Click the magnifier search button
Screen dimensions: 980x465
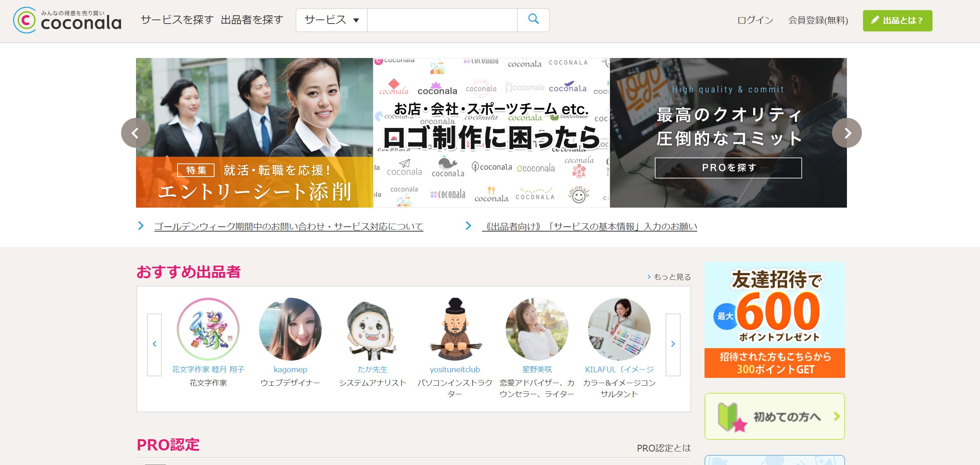533,20
